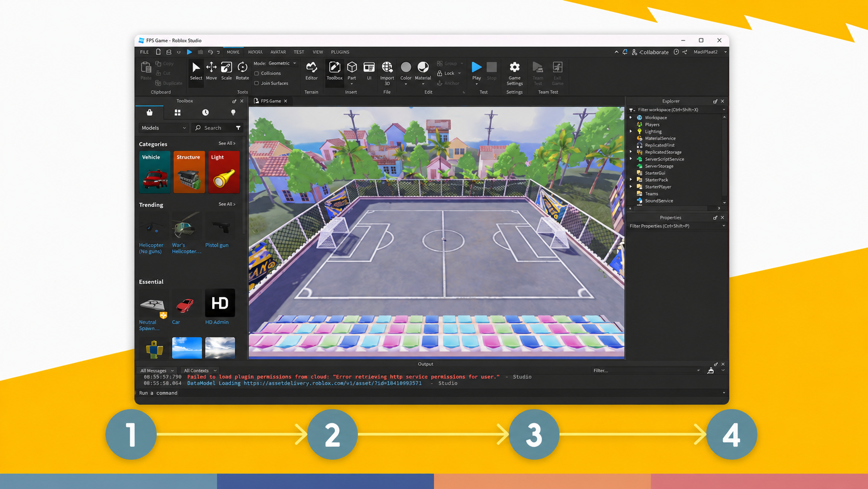Click the new file icon
The width and height of the screenshot is (868, 489).
click(158, 52)
